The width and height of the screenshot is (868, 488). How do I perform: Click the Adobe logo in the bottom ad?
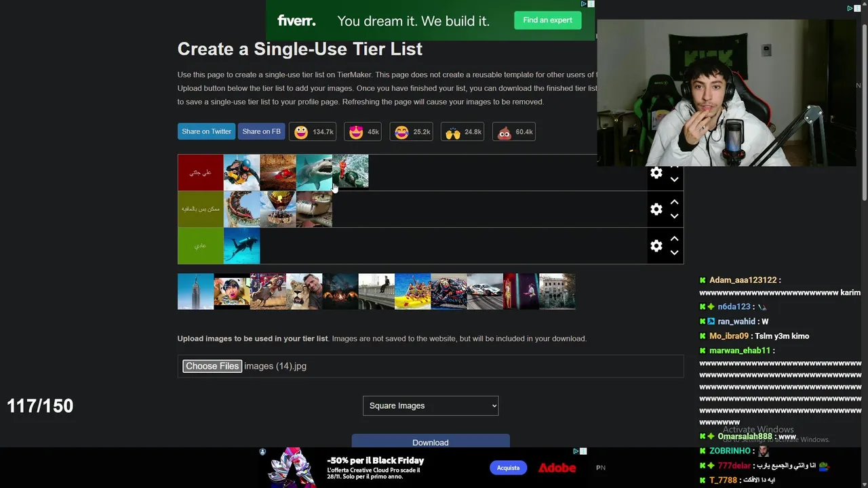click(557, 468)
